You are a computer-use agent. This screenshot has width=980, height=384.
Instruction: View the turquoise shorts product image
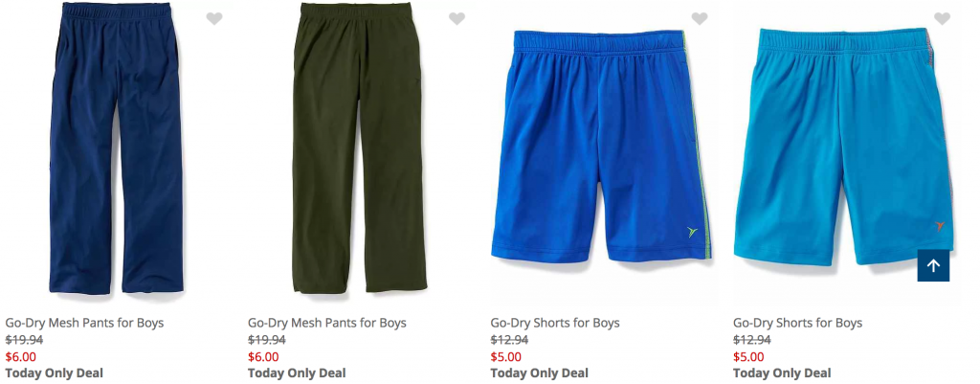tap(842, 144)
